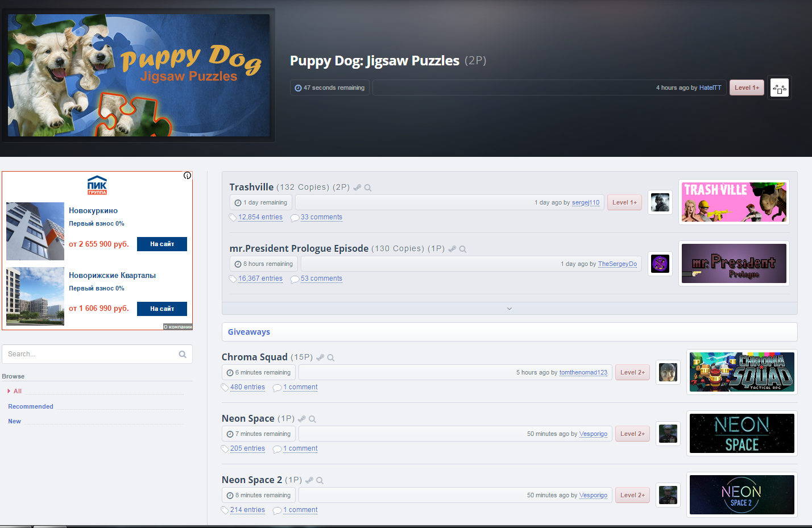Open the Chroma Squad game thumbnail
Viewport: 812px width, 528px height.
click(x=742, y=372)
